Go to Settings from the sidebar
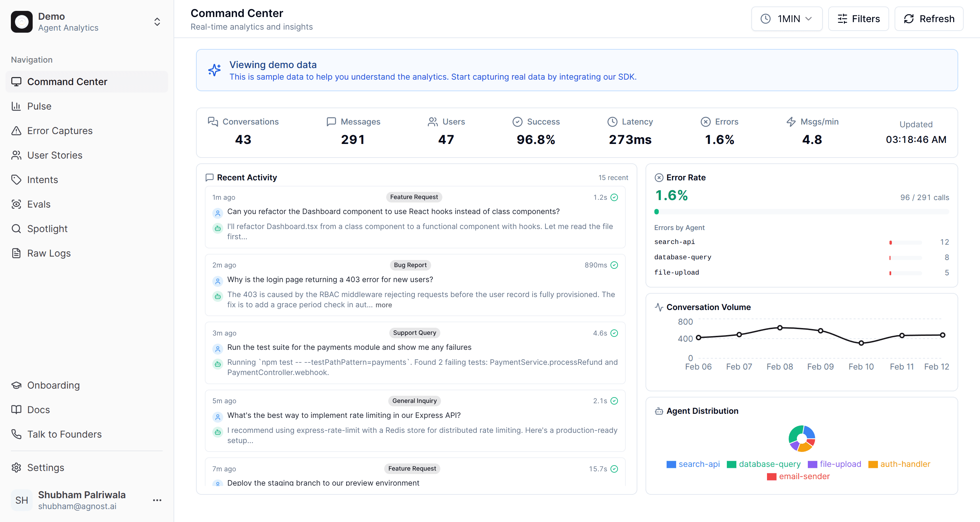Screen dimensions: 980x522 [46, 467]
